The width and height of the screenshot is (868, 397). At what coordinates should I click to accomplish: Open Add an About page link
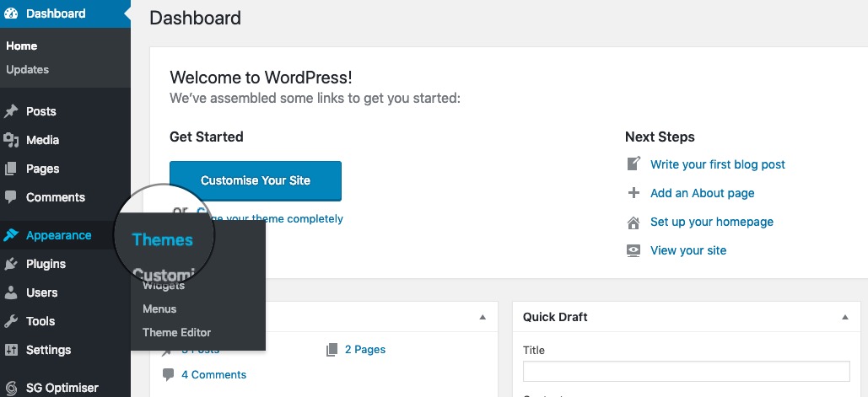(x=702, y=193)
